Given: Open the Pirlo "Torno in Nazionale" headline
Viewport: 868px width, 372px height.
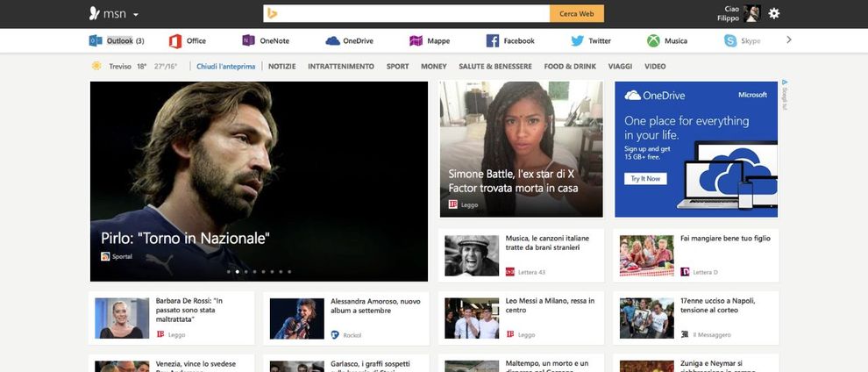Looking at the screenshot, I should point(186,239).
